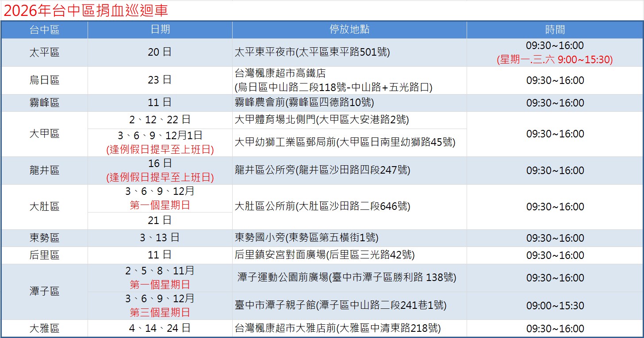Click the 后里鎮安宮對面廣場 location cell
644x338 pixels.
(x=325, y=255)
